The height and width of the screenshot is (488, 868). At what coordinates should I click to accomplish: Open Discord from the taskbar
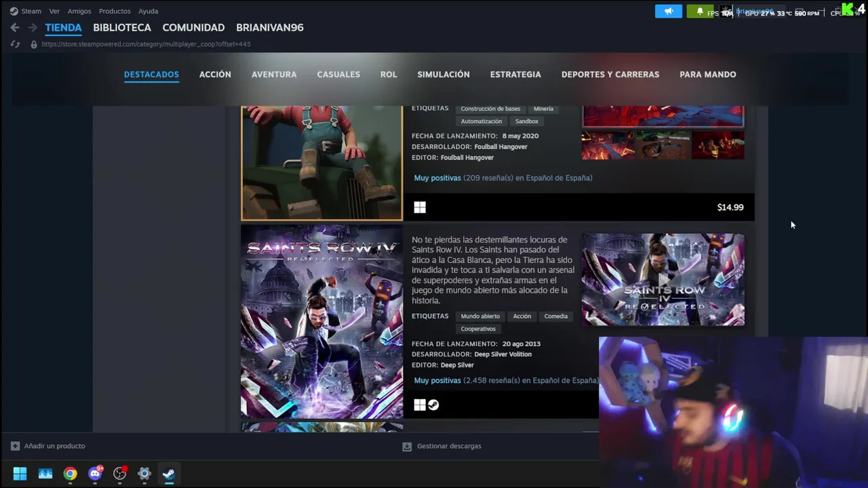click(95, 474)
